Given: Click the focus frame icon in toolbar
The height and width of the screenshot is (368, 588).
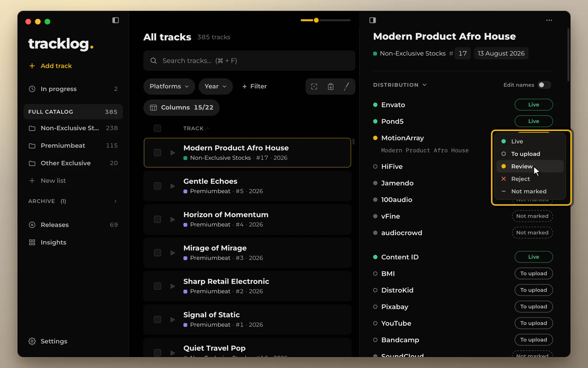Looking at the screenshot, I should (x=314, y=86).
